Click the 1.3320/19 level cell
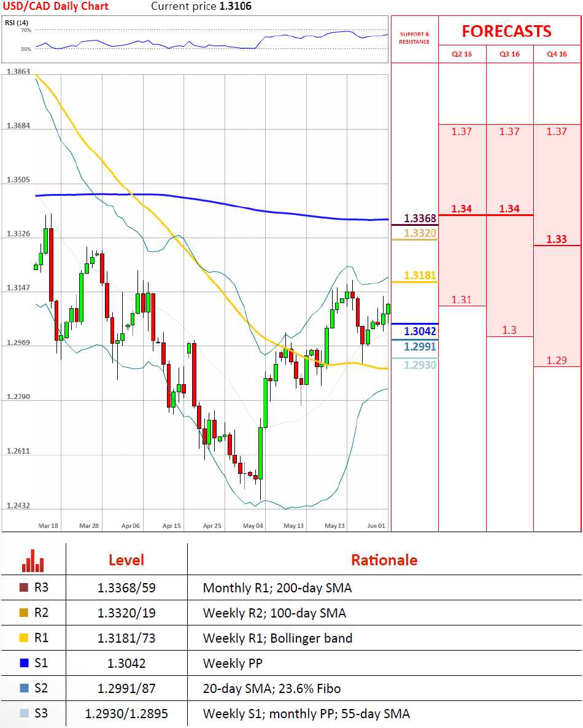The height and width of the screenshot is (728, 583). pos(126,613)
